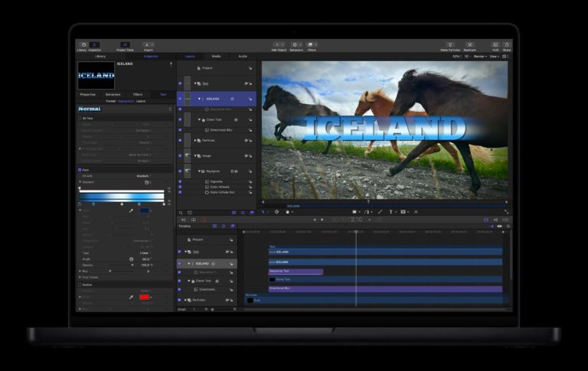Viewport: 588px width, 371px height.
Task: Click the gradient color bar
Action: 122,196
